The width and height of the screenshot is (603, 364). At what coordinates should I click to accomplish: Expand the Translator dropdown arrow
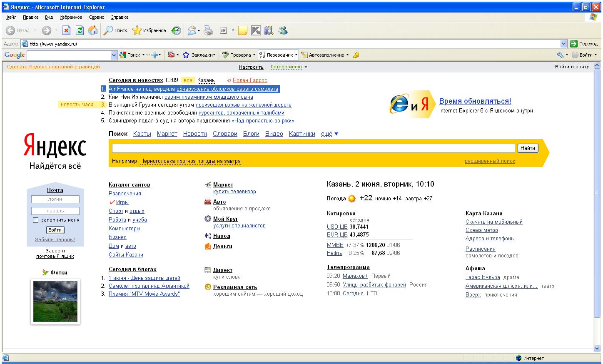pyautogui.click(x=297, y=55)
